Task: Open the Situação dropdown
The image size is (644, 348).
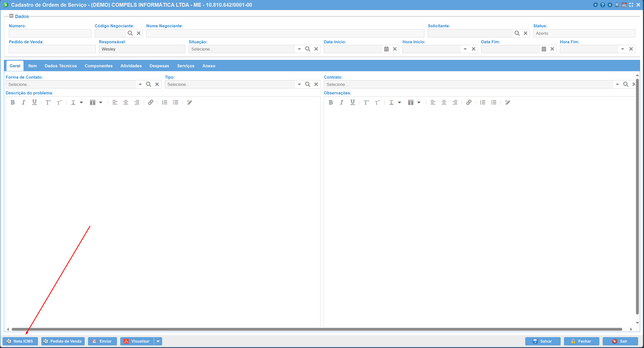Action: pyautogui.click(x=299, y=49)
